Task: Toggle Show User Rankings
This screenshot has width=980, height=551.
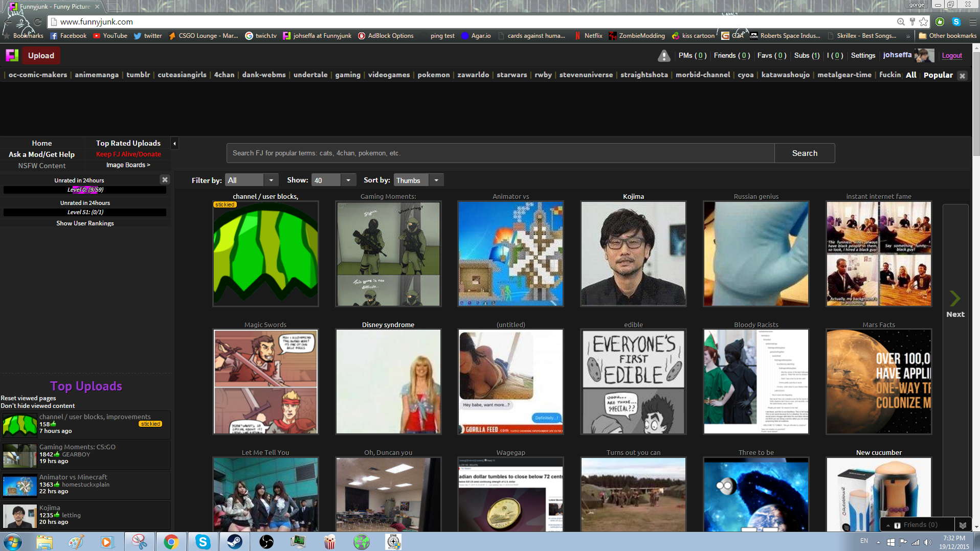Action: (x=85, y=223)
